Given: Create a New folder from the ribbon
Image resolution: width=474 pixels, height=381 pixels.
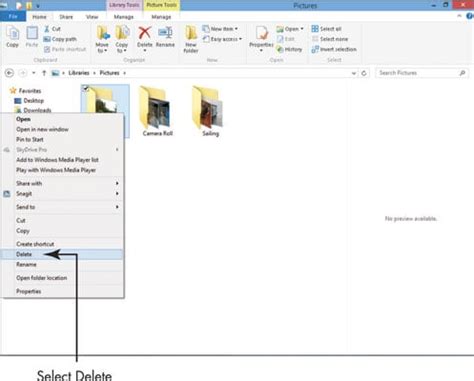Looking at the screenshot, I should pos(191,39).
